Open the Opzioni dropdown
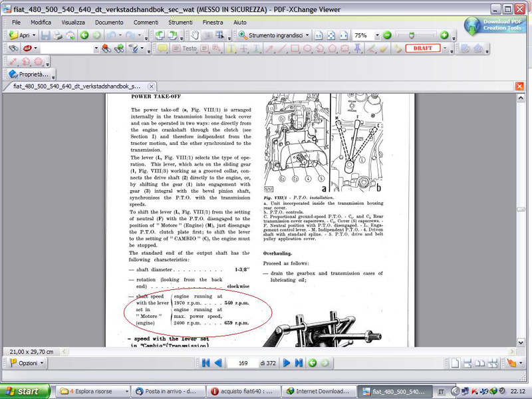Viewport: 532px width, 399px height. 28,363
